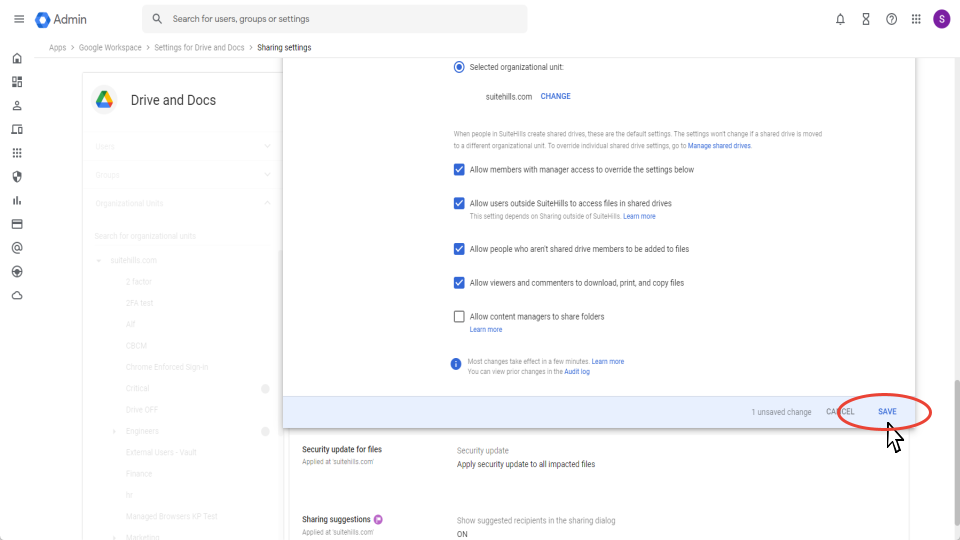
Task: Click the Sharing suggestions purple badge
Action: point(378,520)
